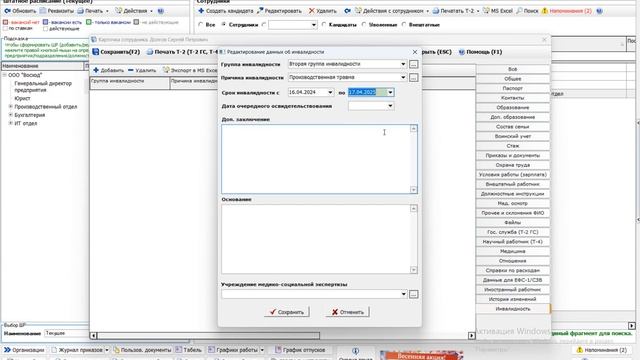Click the Обновить refresh icon in staffing toolbar
The image size is (640, 360).
click(x=7, y=11)
